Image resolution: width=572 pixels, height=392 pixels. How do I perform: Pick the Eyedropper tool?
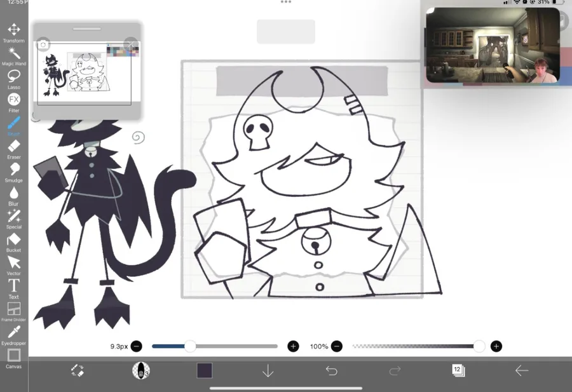tap(14, 335)
